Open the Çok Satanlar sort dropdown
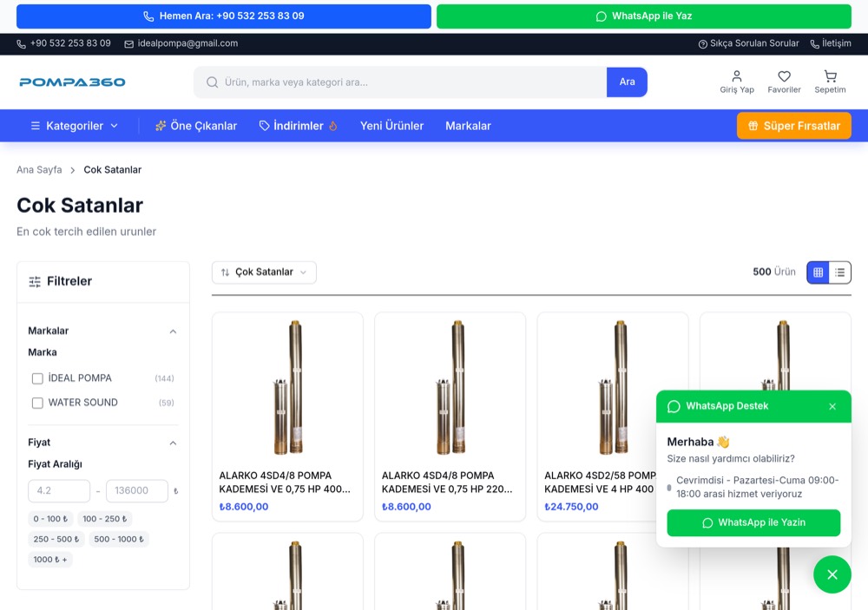The image size is (868, 610). [264, 272]
